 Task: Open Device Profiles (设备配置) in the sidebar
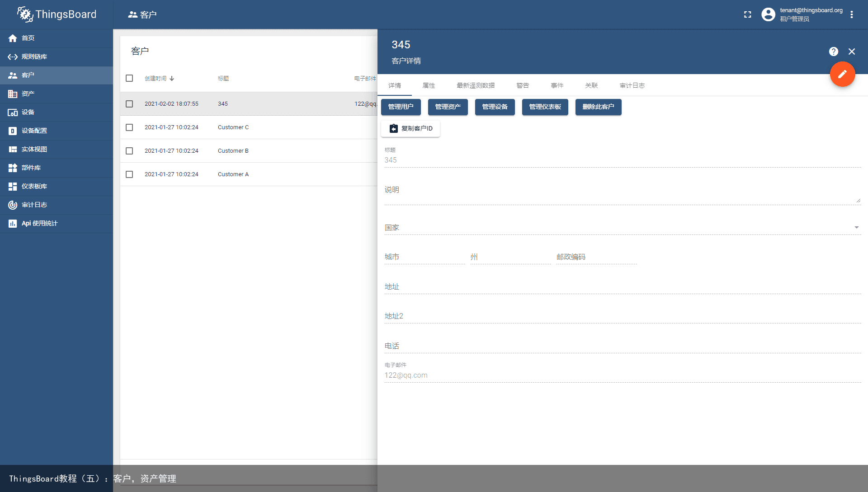56,131
